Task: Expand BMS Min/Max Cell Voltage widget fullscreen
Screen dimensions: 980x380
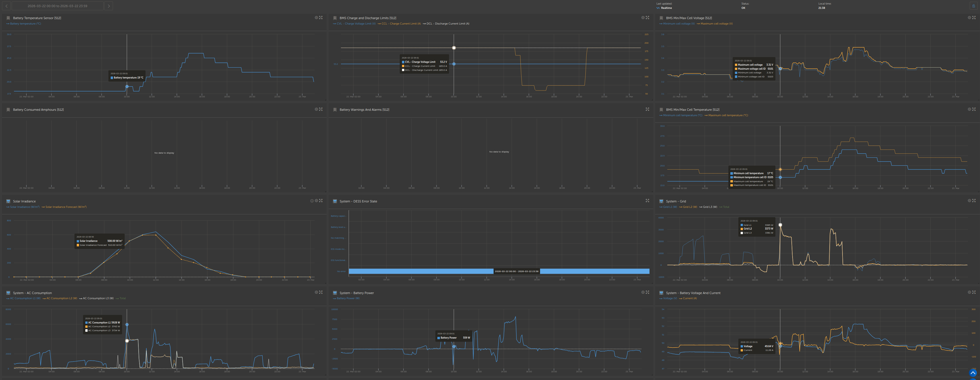Action: click(x=974, y=17)
